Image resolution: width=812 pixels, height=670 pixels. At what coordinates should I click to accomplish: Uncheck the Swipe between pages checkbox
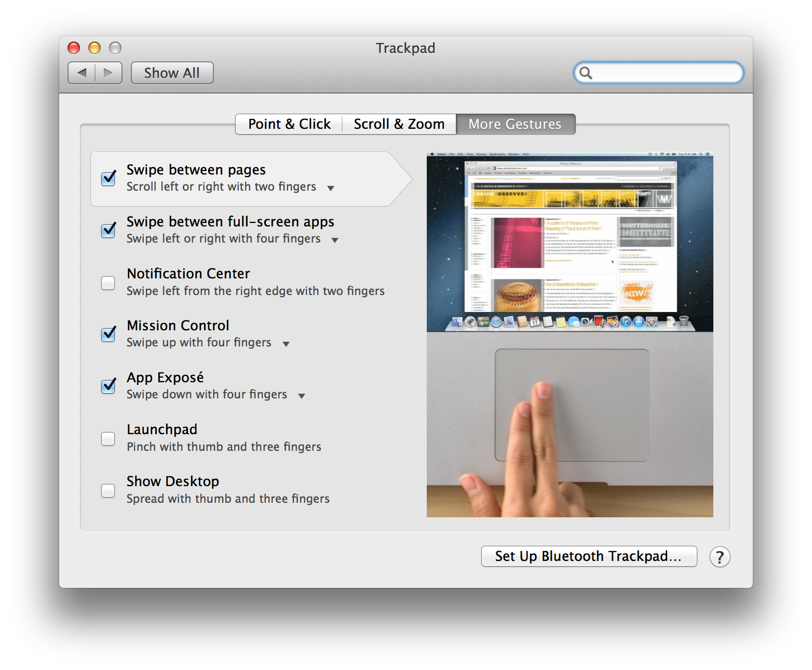click(108, 178)
